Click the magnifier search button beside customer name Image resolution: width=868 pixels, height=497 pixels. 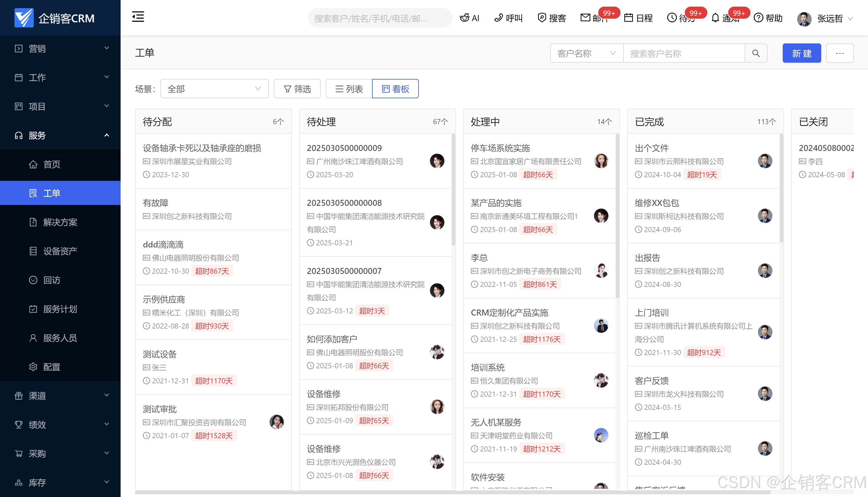click(756, 53)
